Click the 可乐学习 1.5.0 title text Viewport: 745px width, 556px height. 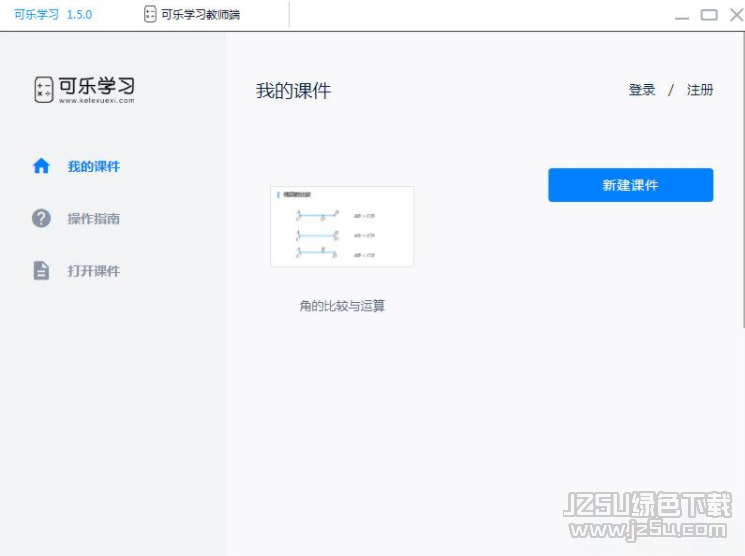pos(53,14)
